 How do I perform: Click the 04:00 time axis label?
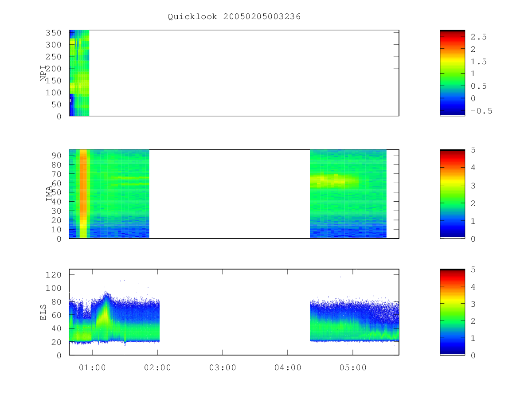point(288,368)
